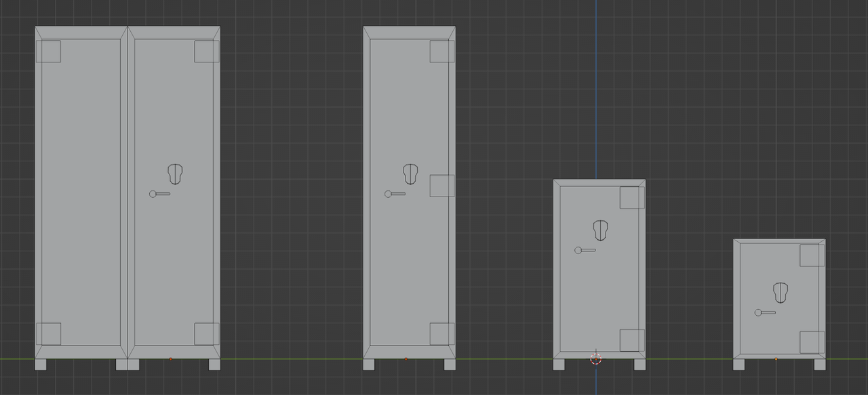Screen dimensions: 868x395
Task: Select top-right hinge of the double-door cabinet
Action: [x=207, y=51]
